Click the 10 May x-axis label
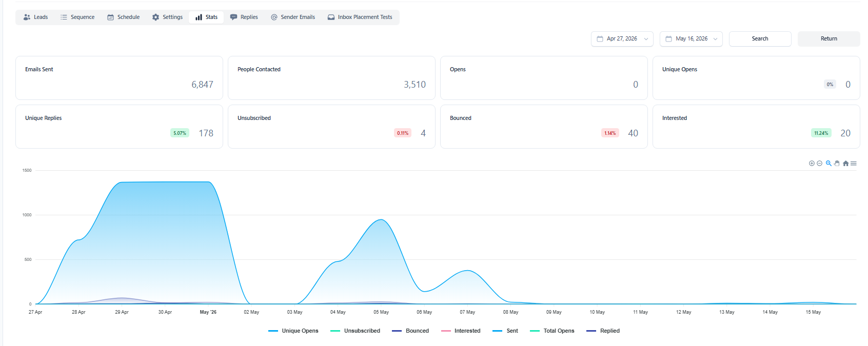The image size is (868, 346). 597,312
